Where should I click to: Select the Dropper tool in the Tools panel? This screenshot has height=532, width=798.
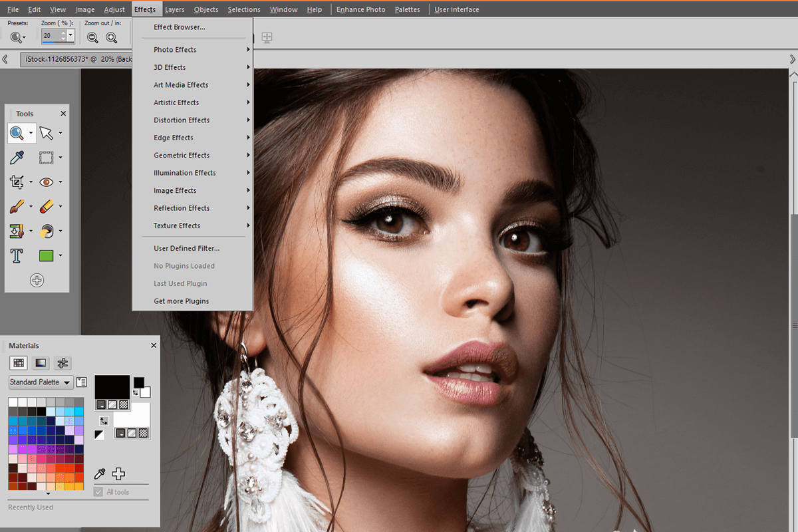coord(17,158)
